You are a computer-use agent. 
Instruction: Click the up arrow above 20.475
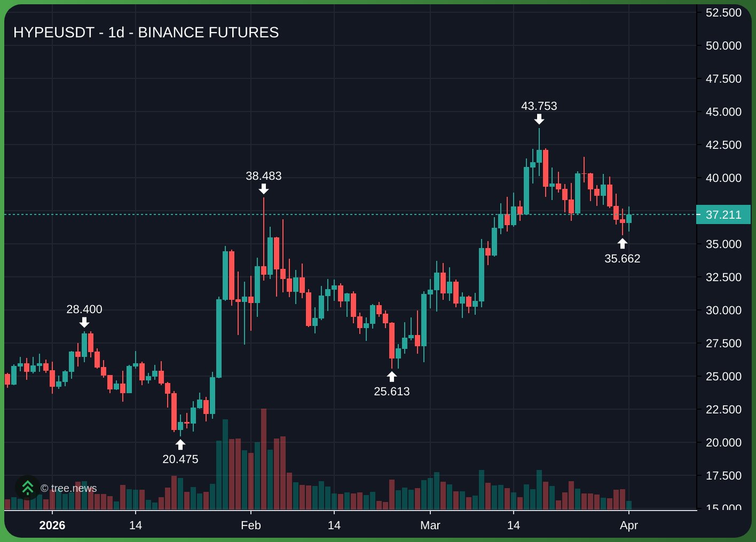[x=180, y=445]
